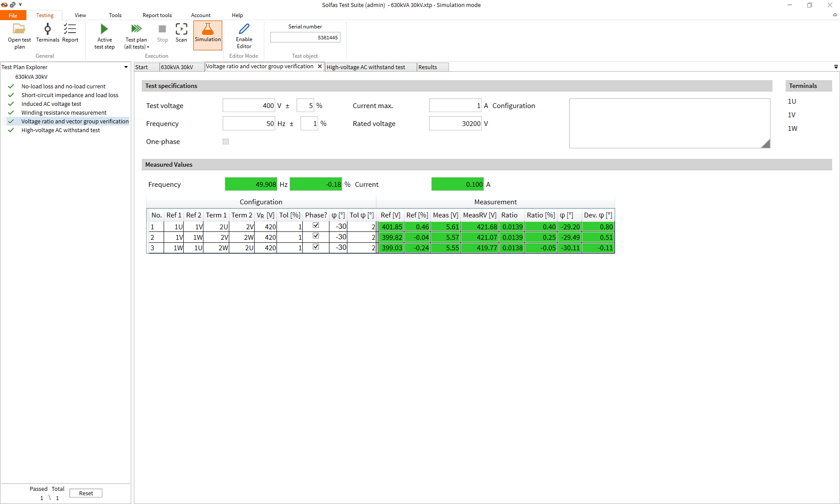Click Enable Editor pencil icon
Image resolution: width=840 pixels, height=504 pixels.
(x=244, y=29)
